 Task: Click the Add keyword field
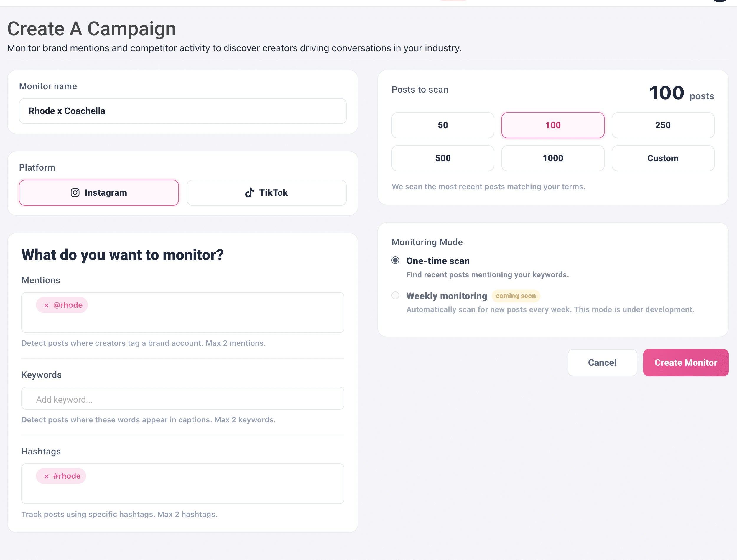182,398
